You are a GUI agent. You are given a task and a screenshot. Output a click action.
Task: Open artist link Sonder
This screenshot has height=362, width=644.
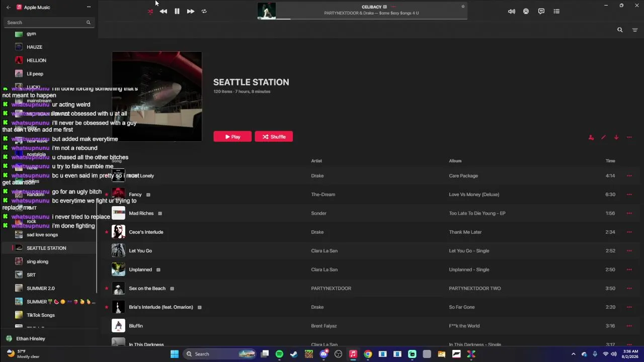319,213
